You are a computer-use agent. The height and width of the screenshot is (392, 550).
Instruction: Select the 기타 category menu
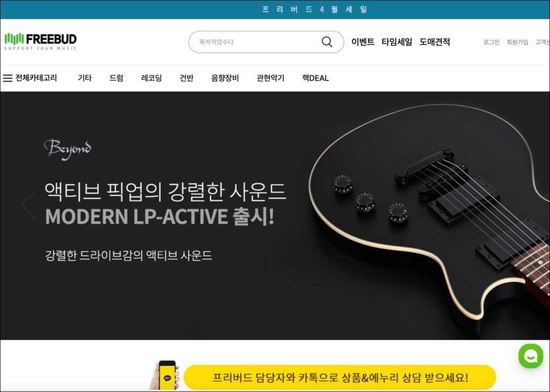tap(85, 78)
